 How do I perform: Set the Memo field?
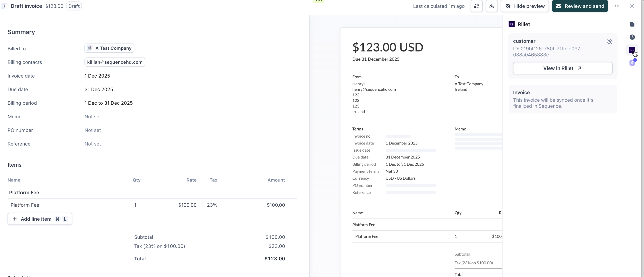coord(93,117)
